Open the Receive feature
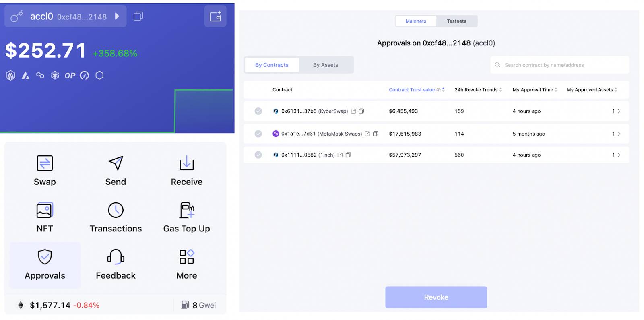Viewport: 644px width, 320px height. tap(186, 171)
